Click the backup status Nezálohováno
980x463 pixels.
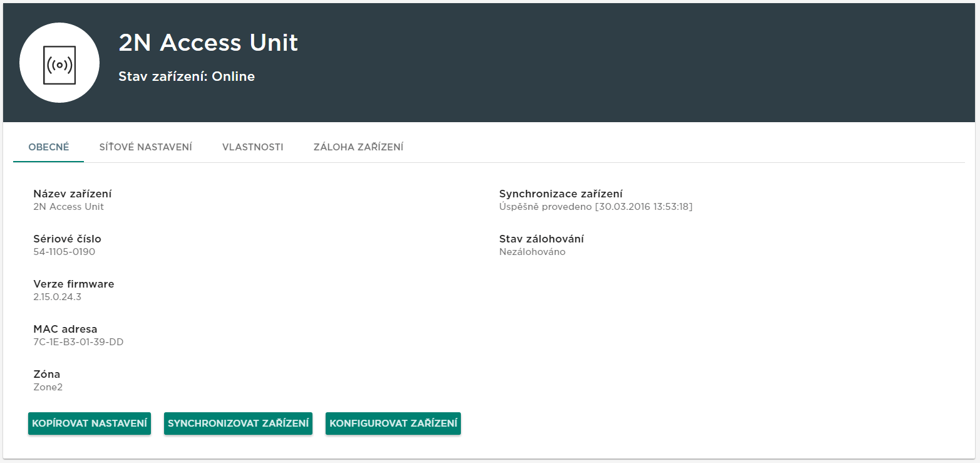[x=532, y=252]
